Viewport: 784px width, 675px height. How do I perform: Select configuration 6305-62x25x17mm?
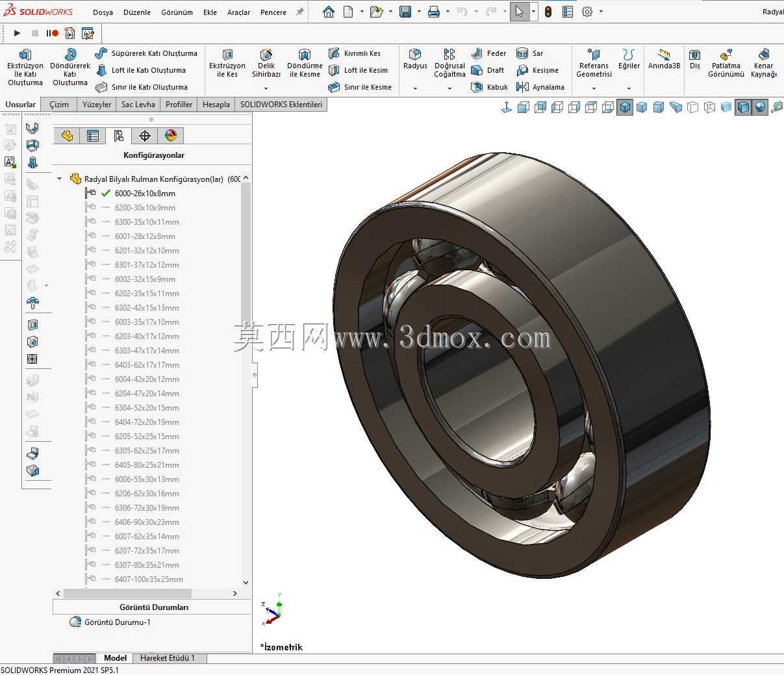tap(147, 451)
